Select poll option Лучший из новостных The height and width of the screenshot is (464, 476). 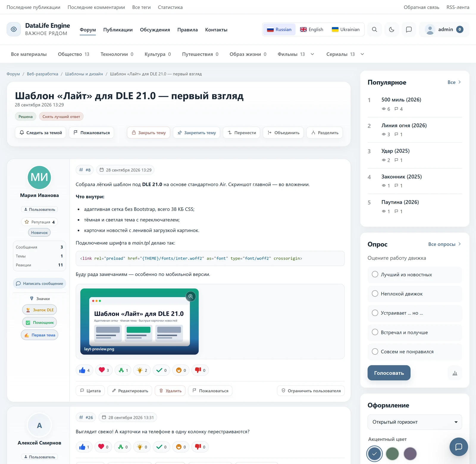[415, 275]
